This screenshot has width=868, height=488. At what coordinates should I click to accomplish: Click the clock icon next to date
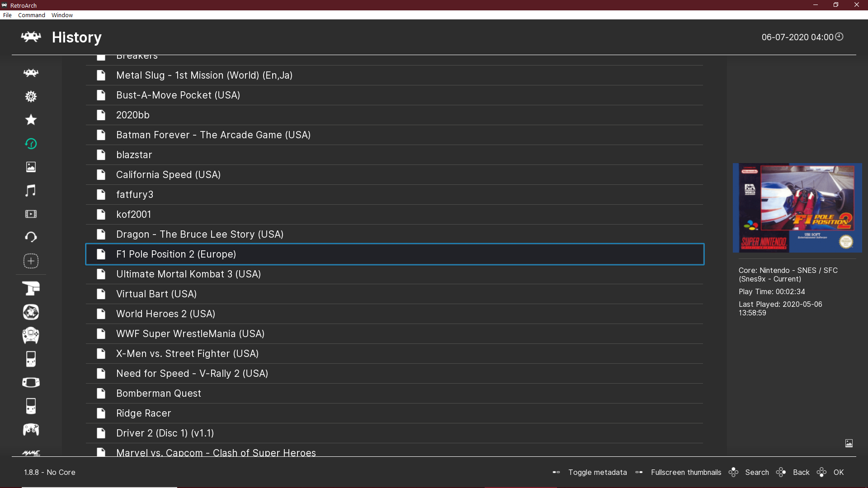click(839, 37)
